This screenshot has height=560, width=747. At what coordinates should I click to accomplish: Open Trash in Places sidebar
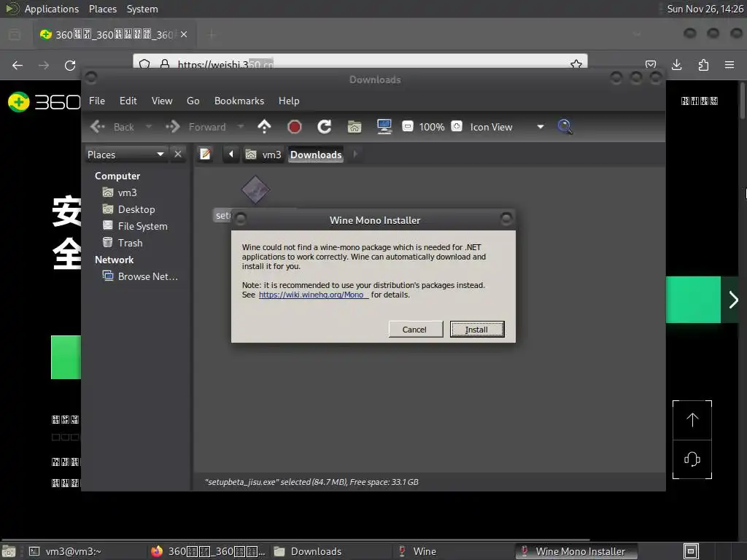coord(123,243)
